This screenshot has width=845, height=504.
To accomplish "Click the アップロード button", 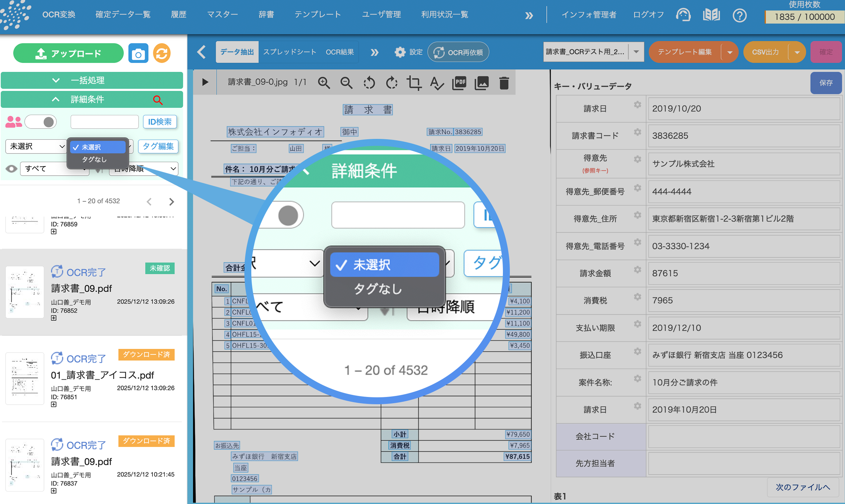I will (x=68, y=53).
